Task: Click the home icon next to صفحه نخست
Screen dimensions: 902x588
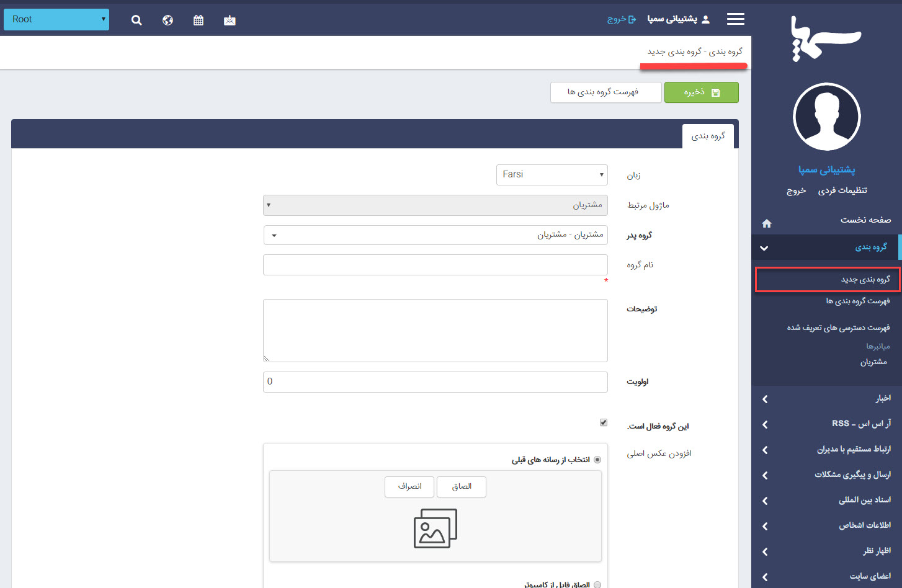Action: tap(767, 222)
